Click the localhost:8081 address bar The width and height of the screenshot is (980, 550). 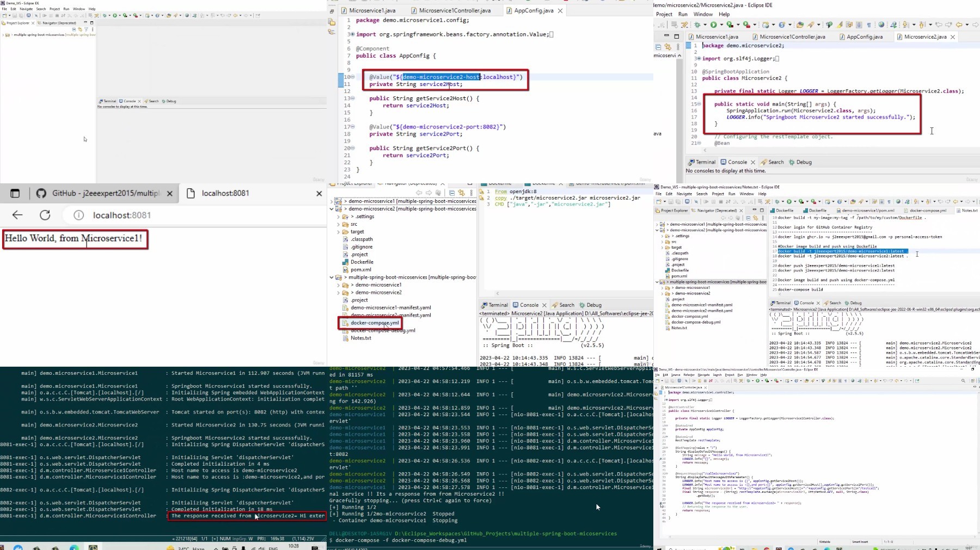[196, 215]
